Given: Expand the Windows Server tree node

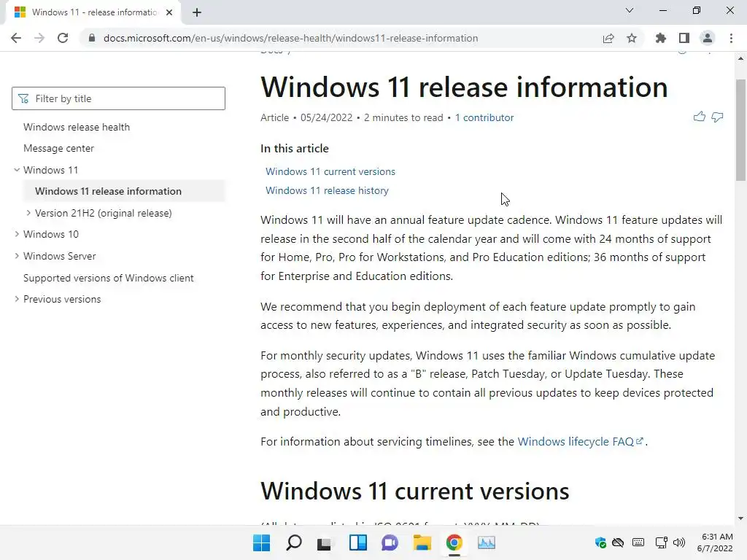Looking at the screenshot, I should pyautogui.click(x=17, y=256).
